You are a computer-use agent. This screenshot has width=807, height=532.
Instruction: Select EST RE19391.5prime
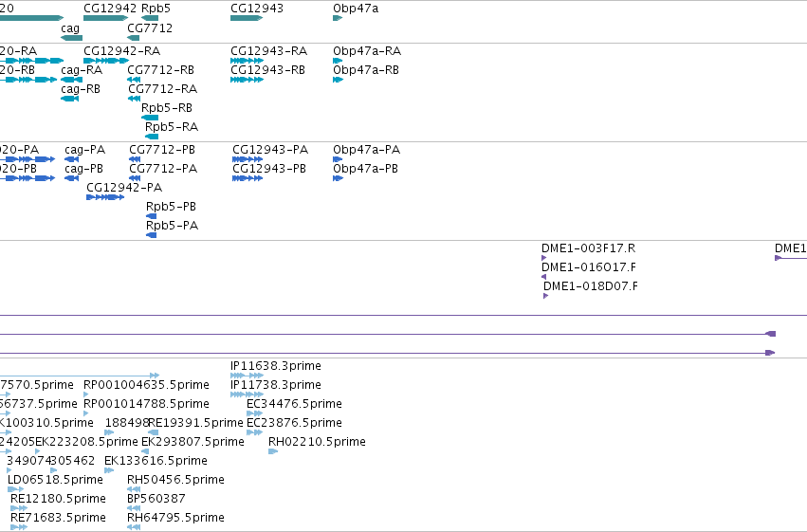tap(195, 423)
